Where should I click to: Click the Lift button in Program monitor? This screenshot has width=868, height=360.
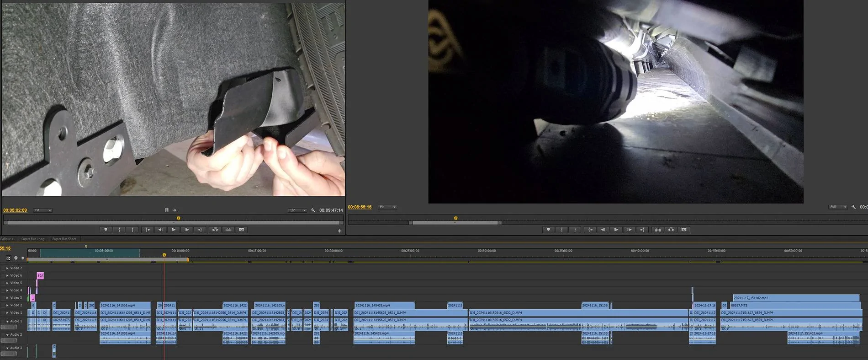point(658,230)
